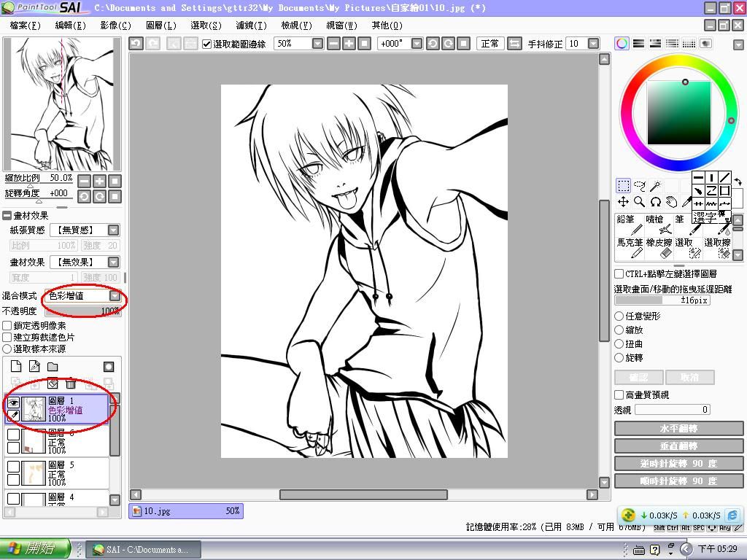Create a new layer folder
The image size is (747, 560).
[x=53, y=366]
